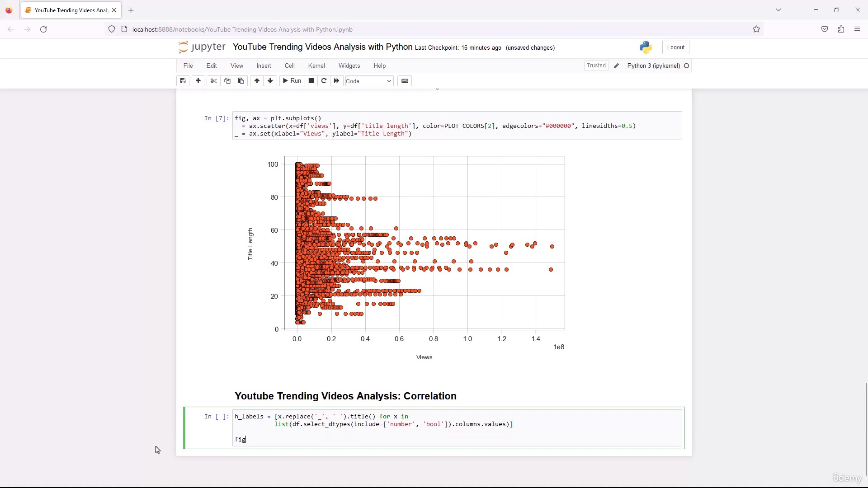Insert cell below with plus icon
Screen dimensions: 868x488
198,81
